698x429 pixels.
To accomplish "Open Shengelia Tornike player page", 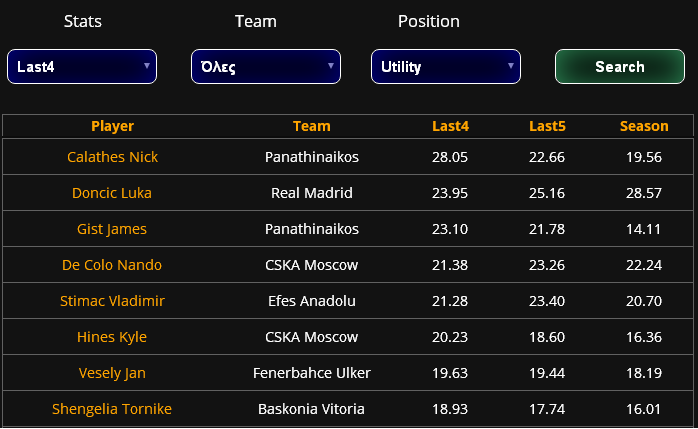I will [x=112, y=409].
